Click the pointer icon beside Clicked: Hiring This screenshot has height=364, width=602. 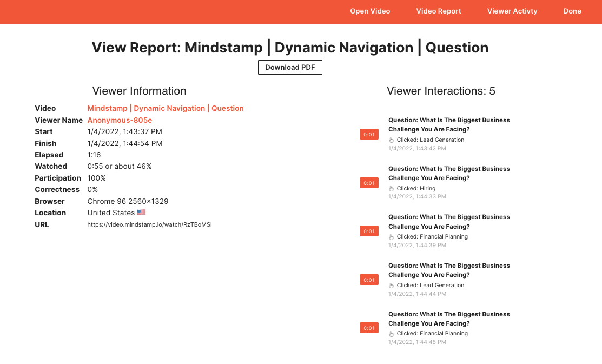click(x=392, y=189)
